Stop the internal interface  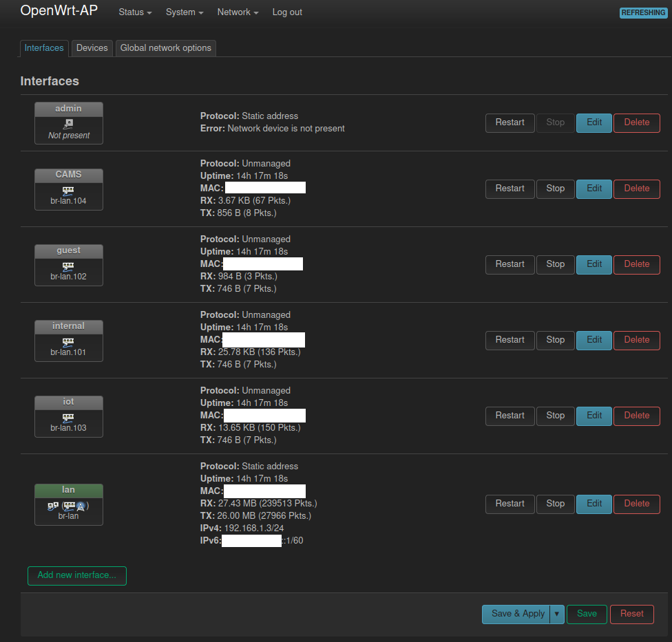click(556, 340)
